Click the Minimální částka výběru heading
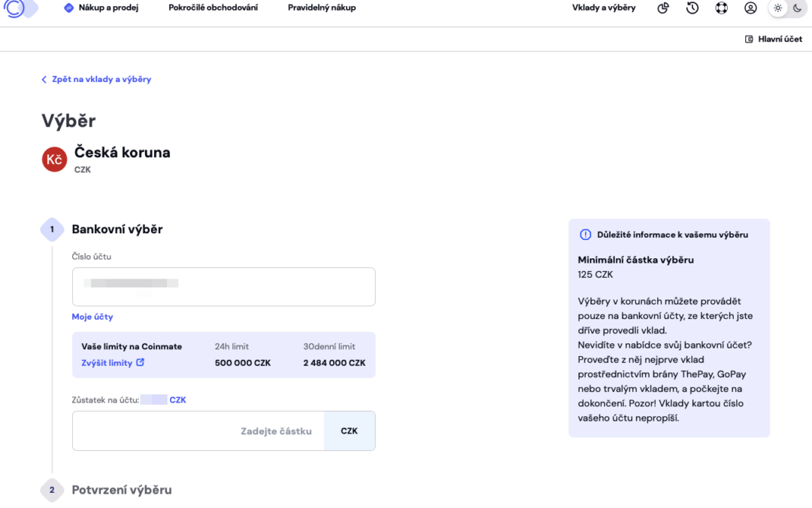Screen dimensions: 812x508 tap(636, 260)
